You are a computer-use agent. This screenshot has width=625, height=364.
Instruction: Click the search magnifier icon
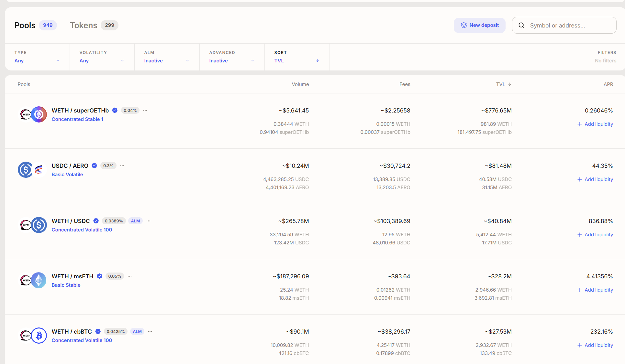(521, 25)
